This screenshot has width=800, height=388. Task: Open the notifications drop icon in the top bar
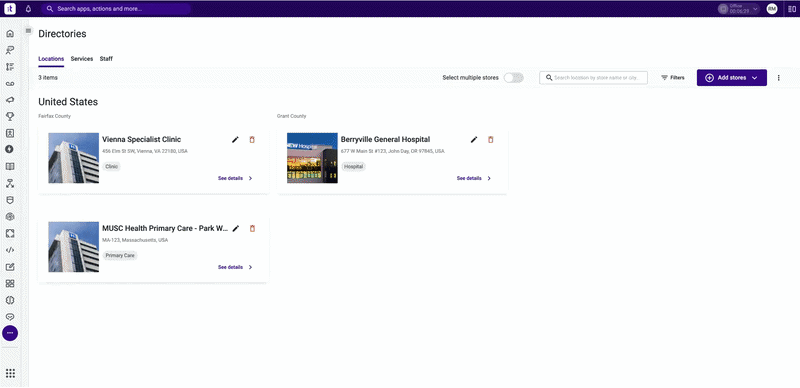click(28, 9)
